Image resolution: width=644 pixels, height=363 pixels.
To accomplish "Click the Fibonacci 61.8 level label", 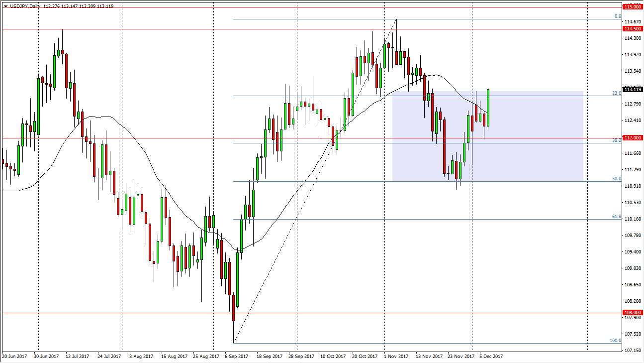I will click(x=617, y=217).
